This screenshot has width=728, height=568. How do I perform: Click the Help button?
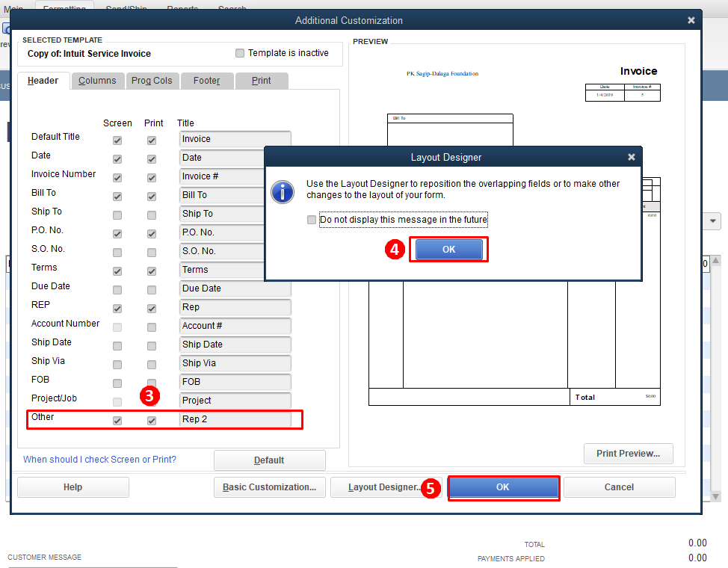coord(73,487)
